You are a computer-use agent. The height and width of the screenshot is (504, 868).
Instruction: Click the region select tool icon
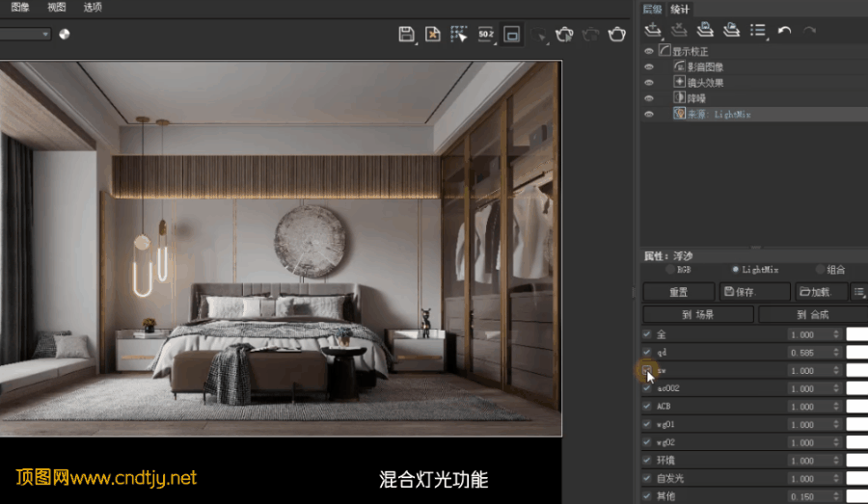[x=459, y=35]
